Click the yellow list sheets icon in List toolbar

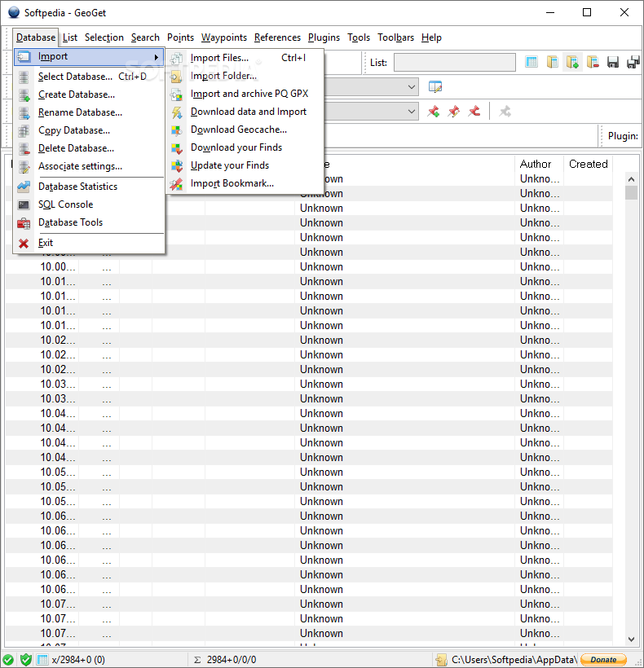pyautogui.click(x=552, y=62)
